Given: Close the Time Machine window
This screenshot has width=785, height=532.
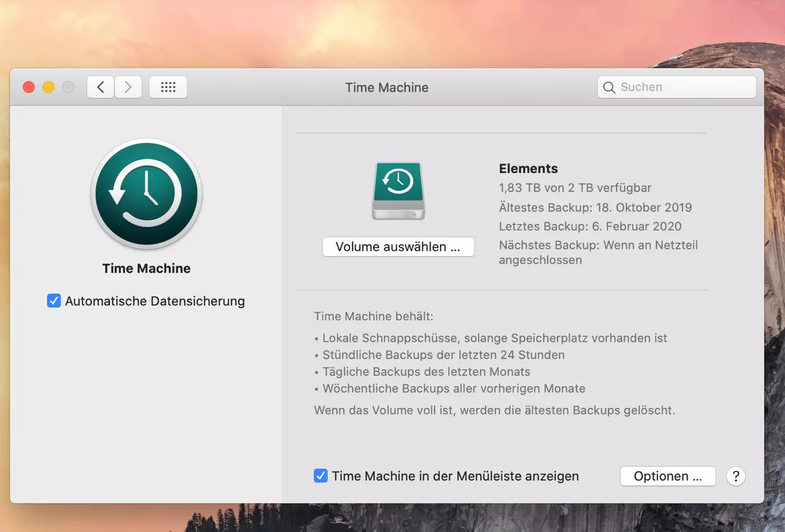Looking at the screenshot, I should (29, 87).
